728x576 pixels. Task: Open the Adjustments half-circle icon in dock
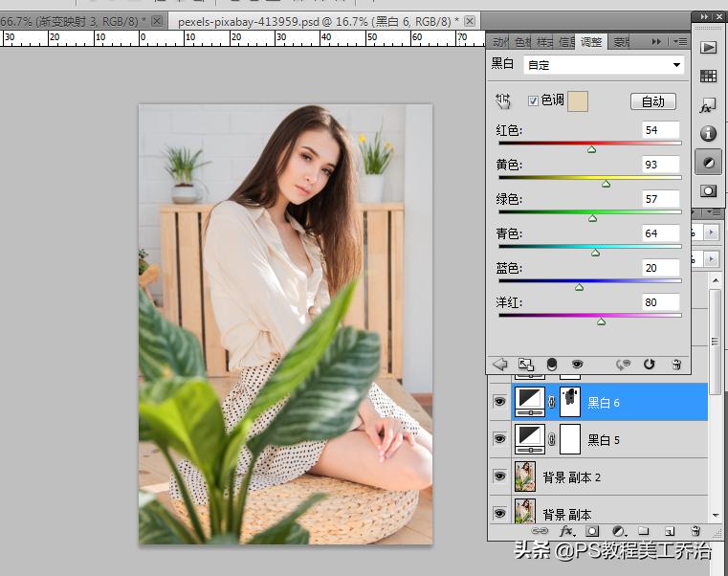click(708, 163)
